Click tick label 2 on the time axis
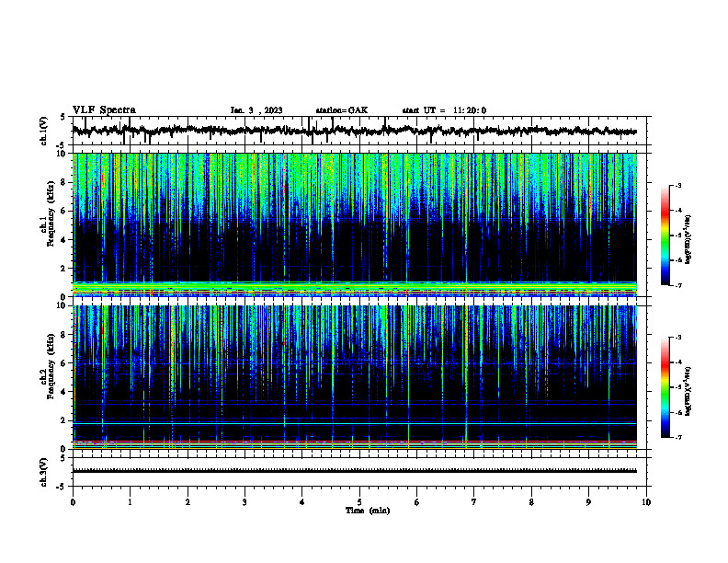 click(x=188, y=502)
